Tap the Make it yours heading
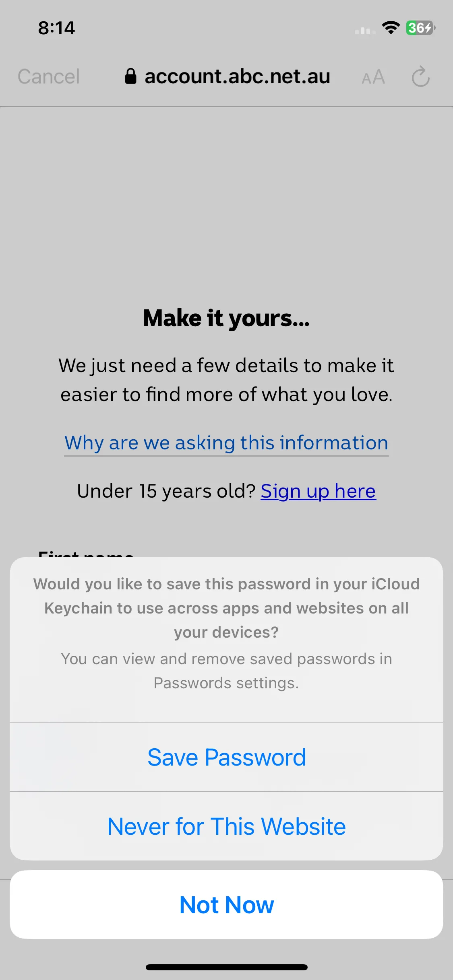This screenshot has width=453, height=980. point(226,318)
